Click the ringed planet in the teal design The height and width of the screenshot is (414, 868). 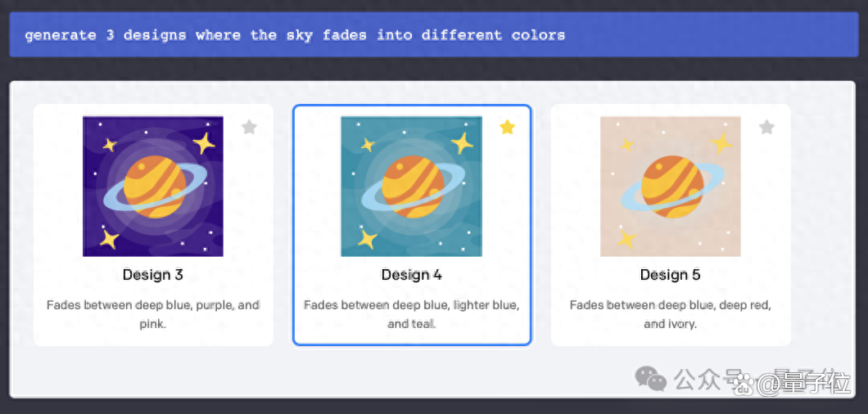[413, 187]
